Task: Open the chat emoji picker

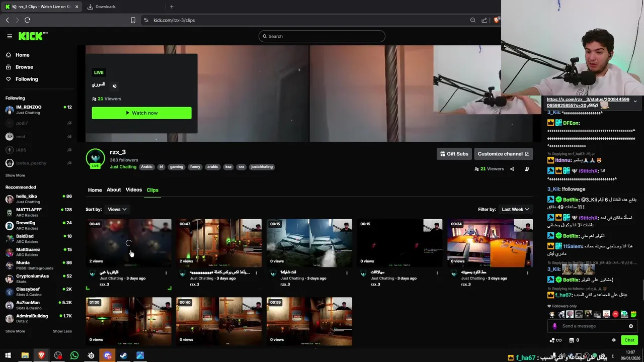Action: point(631,326)
